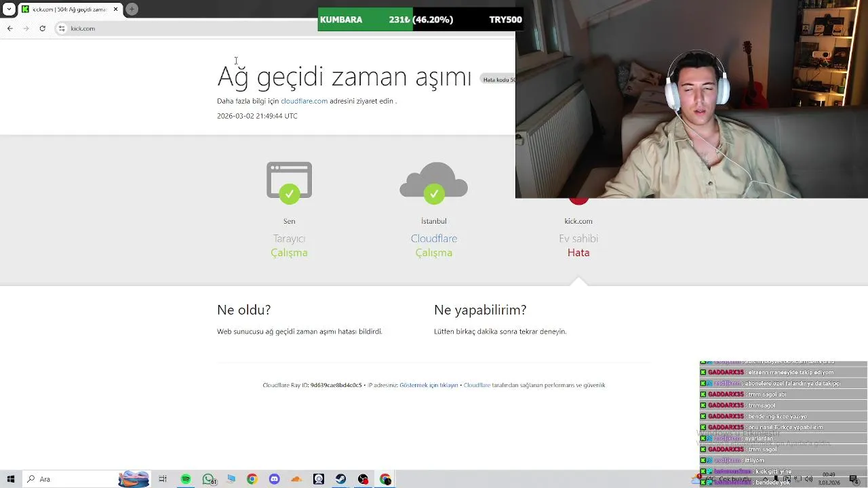Open a new browser tab
Screen dimensions: 868x488
(x=132, y=9)
